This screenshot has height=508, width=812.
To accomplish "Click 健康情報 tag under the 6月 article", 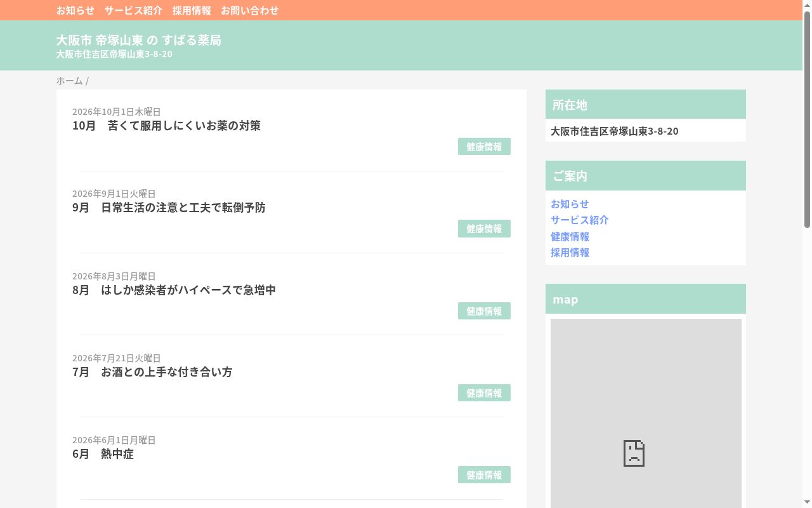I will 484,475.
